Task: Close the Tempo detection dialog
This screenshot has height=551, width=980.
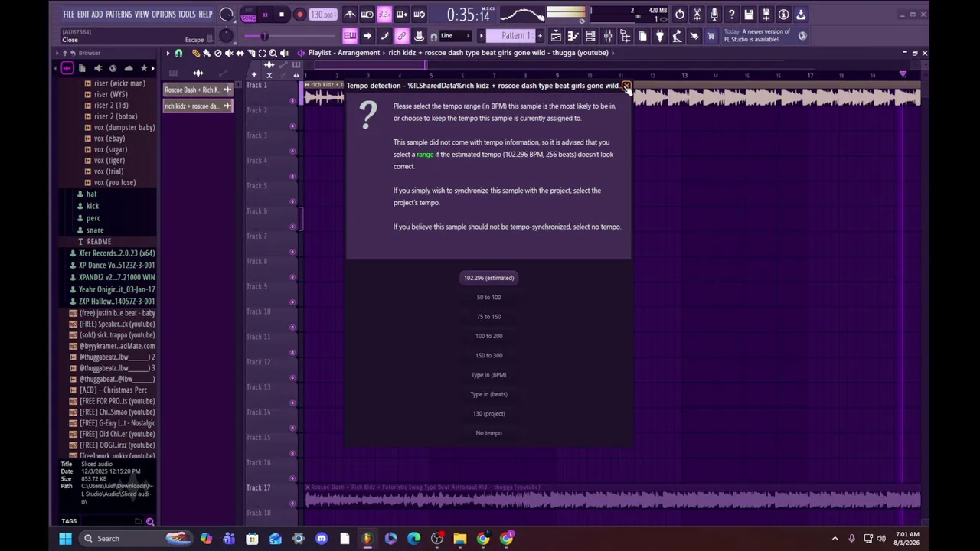Action: coord(626,86)
